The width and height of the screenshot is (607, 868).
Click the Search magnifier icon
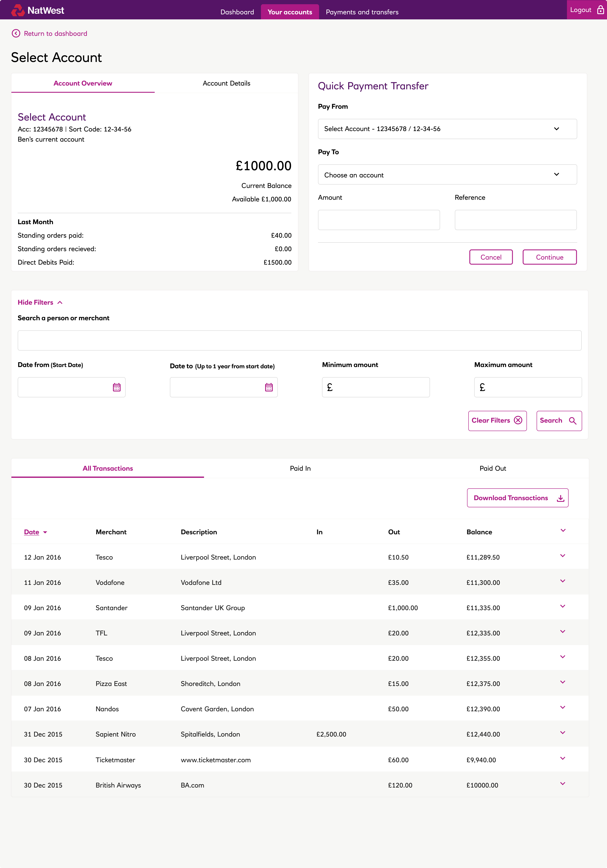click(x=573, y=421)
